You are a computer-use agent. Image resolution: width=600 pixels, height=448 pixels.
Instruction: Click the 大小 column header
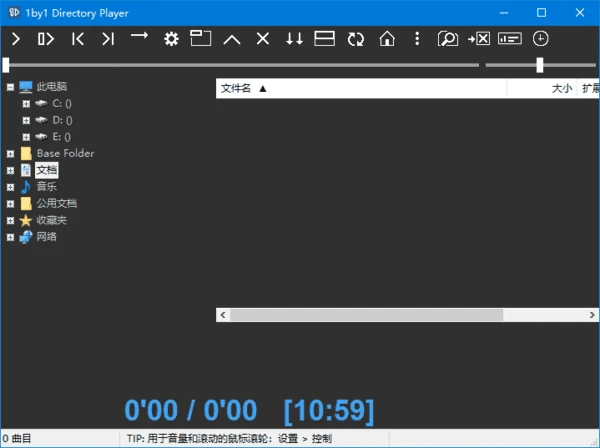pyautogui.click(x=561, y=88)
